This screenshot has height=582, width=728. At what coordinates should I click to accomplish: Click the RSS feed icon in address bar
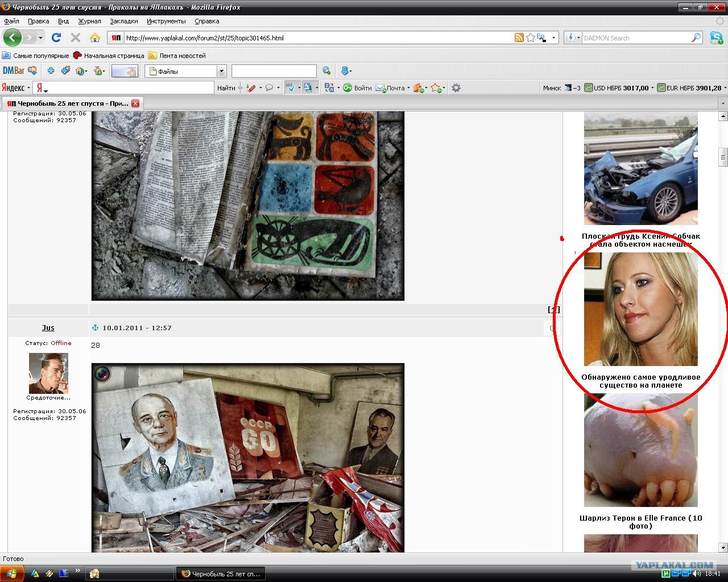click(519, 38)
